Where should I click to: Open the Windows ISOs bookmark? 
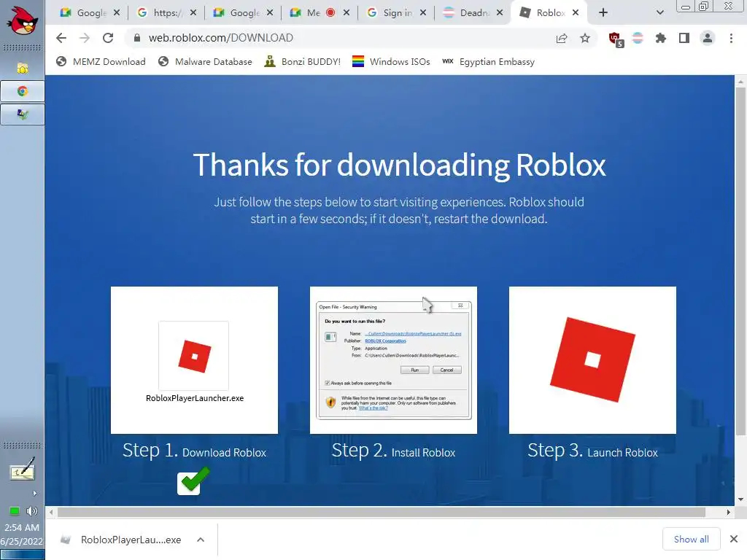(391, 62)
